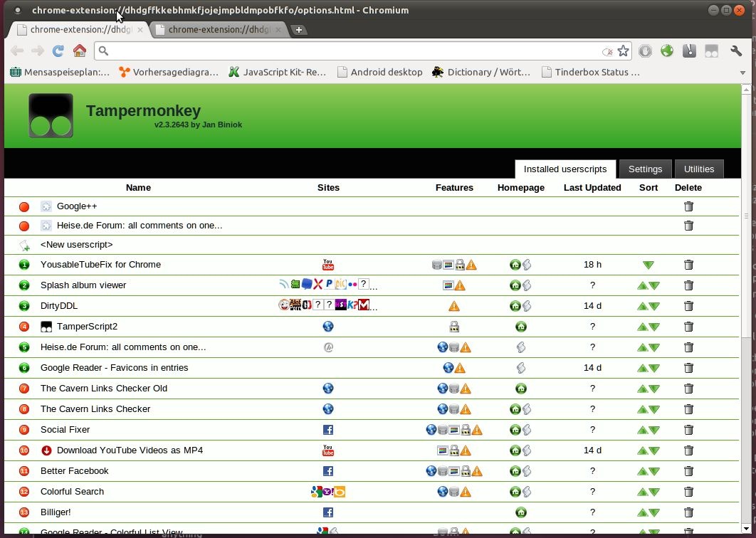Click new userscript plus icon
Image resolution: width=756 pixels, height=538 pixels.
[24, 246]
